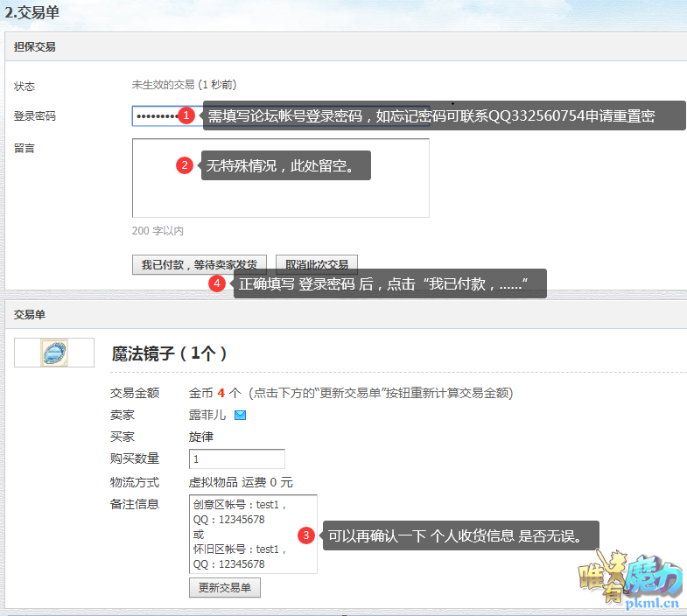Screen dimensions: 687x616
Task: Open the 魔法镜子 item thumbnail image
Action: (x=54, y=352)
